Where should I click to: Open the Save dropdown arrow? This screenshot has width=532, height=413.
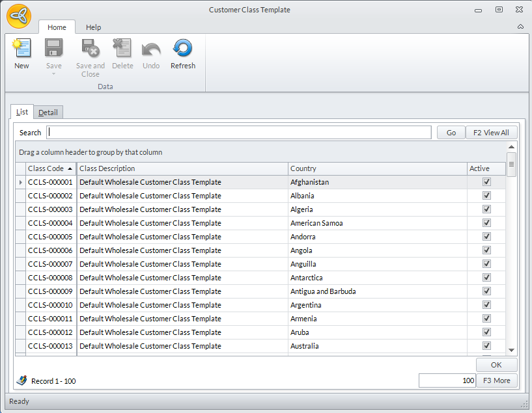53,73
